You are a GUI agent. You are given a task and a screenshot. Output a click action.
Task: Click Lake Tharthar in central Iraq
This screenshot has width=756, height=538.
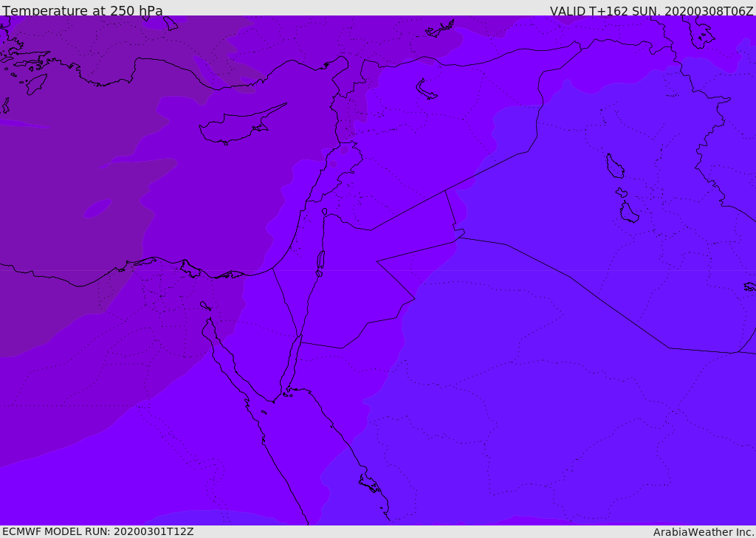614,166
